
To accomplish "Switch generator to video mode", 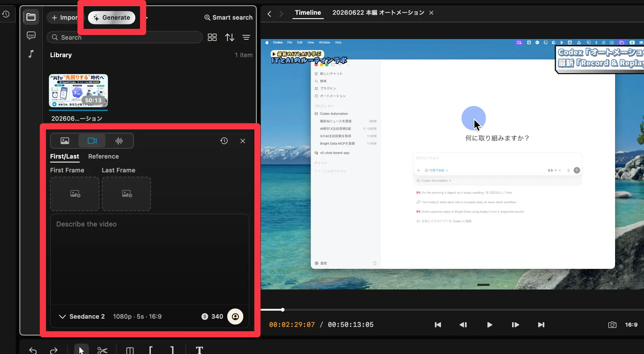I will 92,141.
